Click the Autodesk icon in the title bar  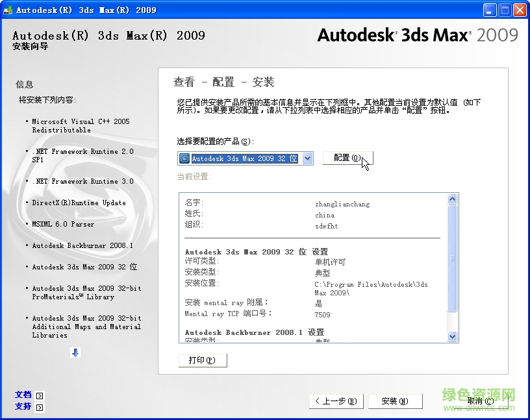tap(9, 9)
